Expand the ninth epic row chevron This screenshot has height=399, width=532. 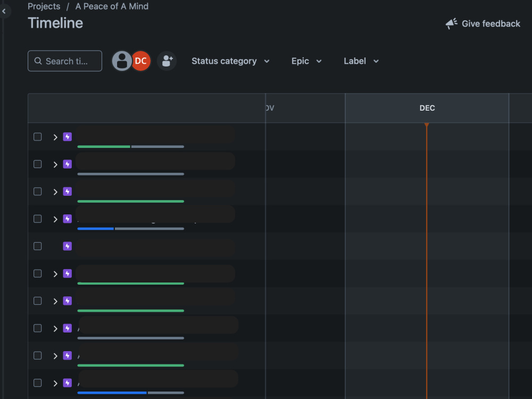pos(55,356)
